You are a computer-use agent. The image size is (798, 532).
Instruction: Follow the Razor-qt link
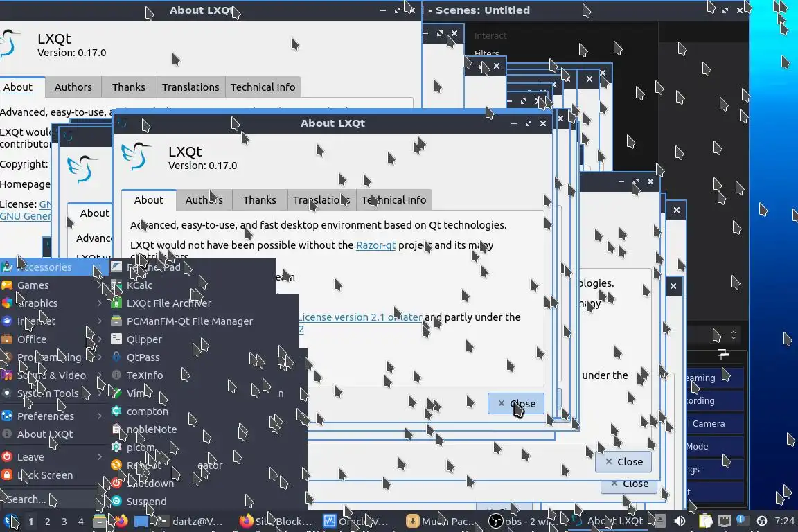(375, 245)
